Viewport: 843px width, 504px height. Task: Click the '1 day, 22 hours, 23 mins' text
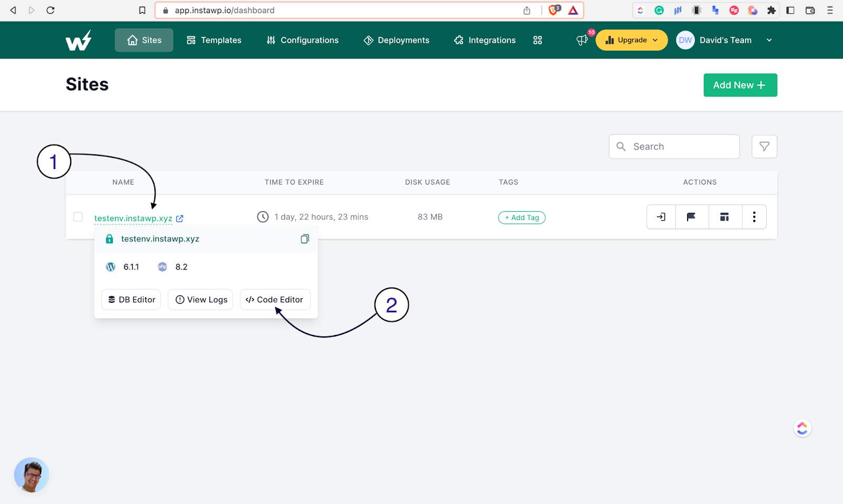[x=321, y=217]
